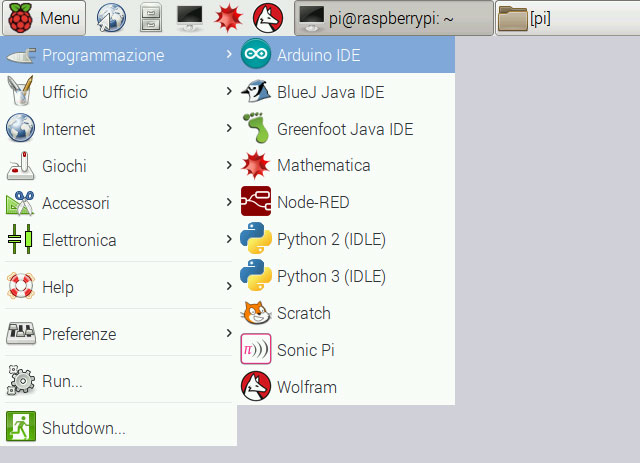The height and width of the screenshot is (463, 640).
Task: Launch Mathematica from the taskbar icon
Action: (229, 18)
